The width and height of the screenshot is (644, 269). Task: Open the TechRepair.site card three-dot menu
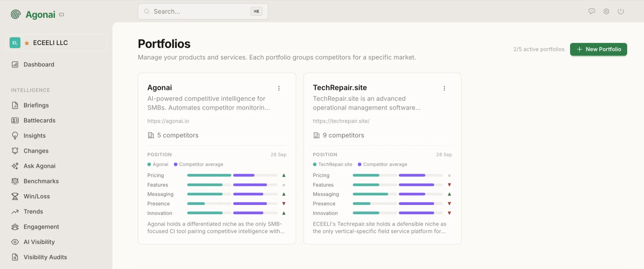tap(444, 88)
